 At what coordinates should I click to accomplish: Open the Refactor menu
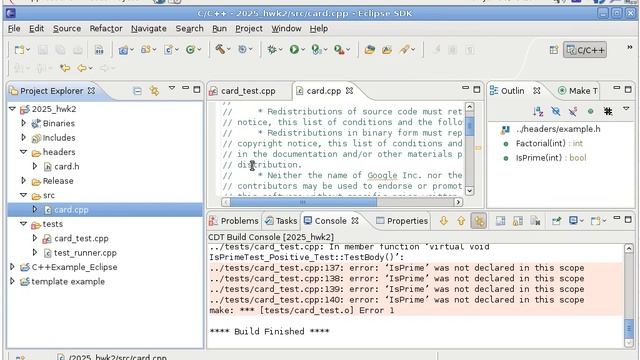[106, 29]
